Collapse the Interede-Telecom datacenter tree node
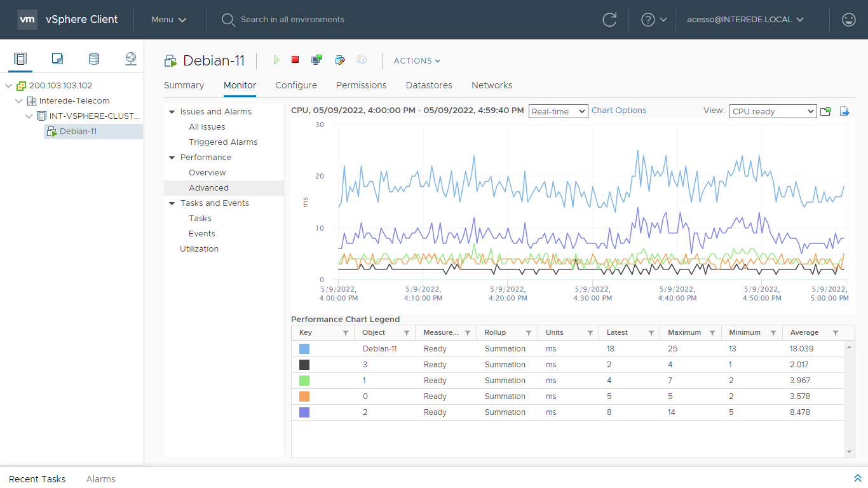 (19, 101)
